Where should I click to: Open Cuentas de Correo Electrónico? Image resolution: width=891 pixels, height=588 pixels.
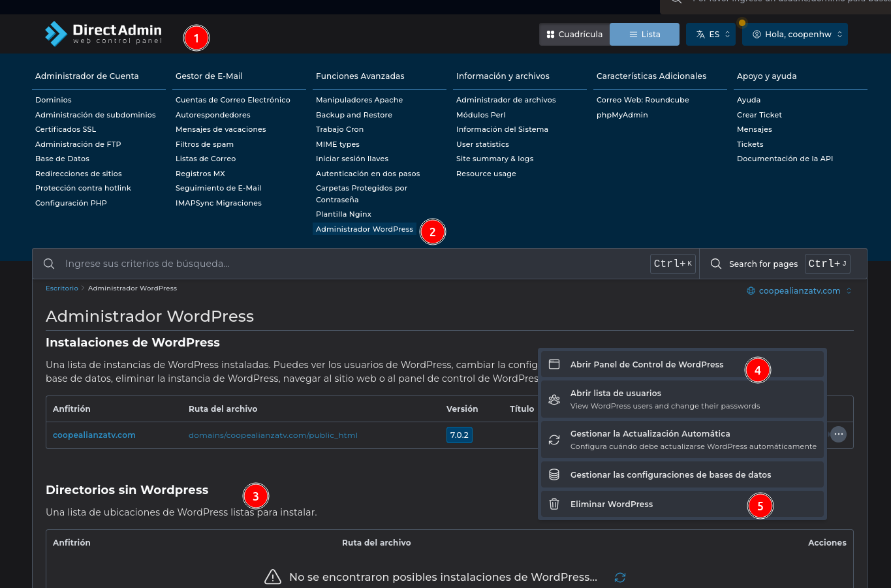coord(233,100)
